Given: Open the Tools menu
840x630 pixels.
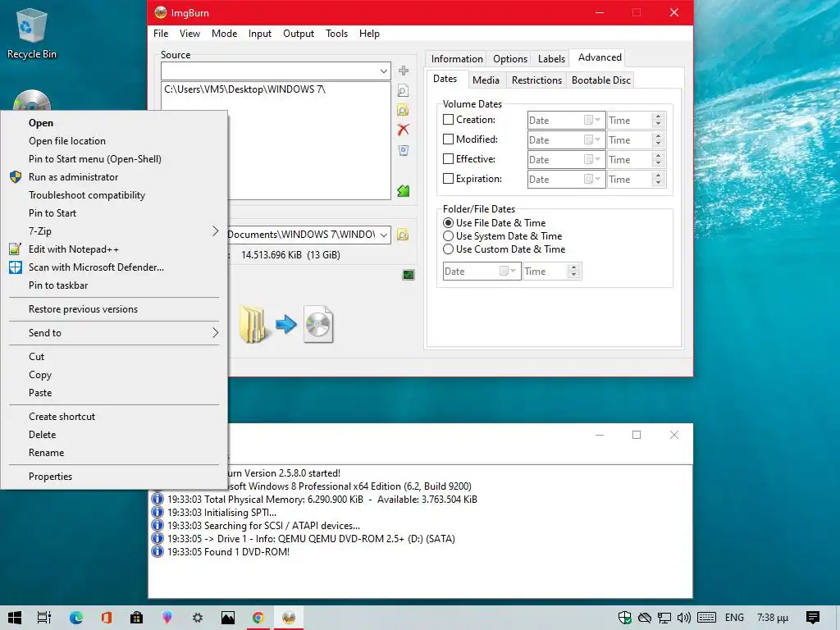Looking at the screenshot, I should [x=336, y=33].
